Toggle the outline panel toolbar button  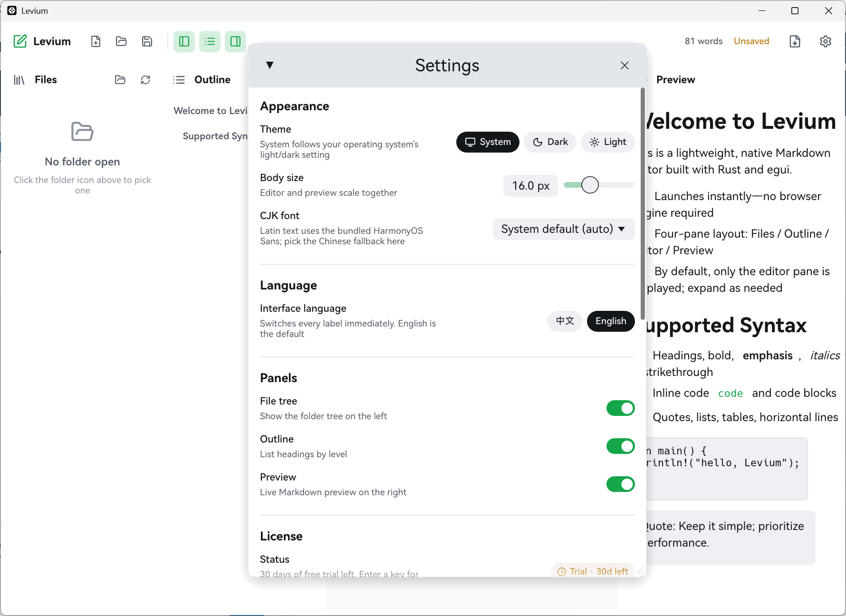point(210,41)
